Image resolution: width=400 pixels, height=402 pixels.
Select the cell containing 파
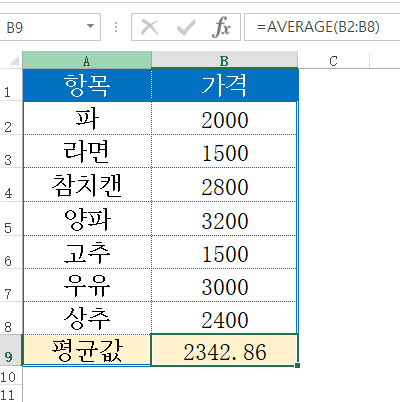pyautogui.click(x=87, y=118)
